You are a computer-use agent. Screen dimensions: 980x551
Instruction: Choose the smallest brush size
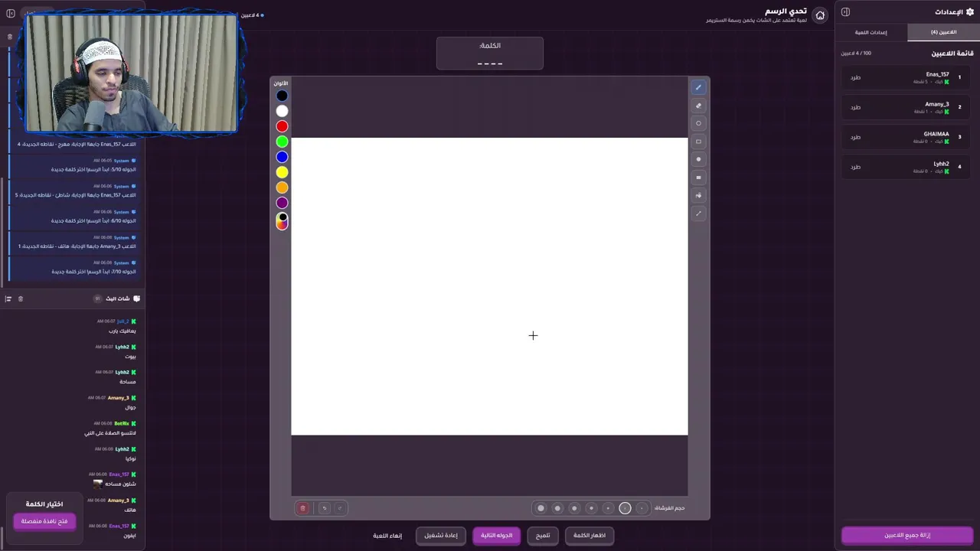[642, 508]
